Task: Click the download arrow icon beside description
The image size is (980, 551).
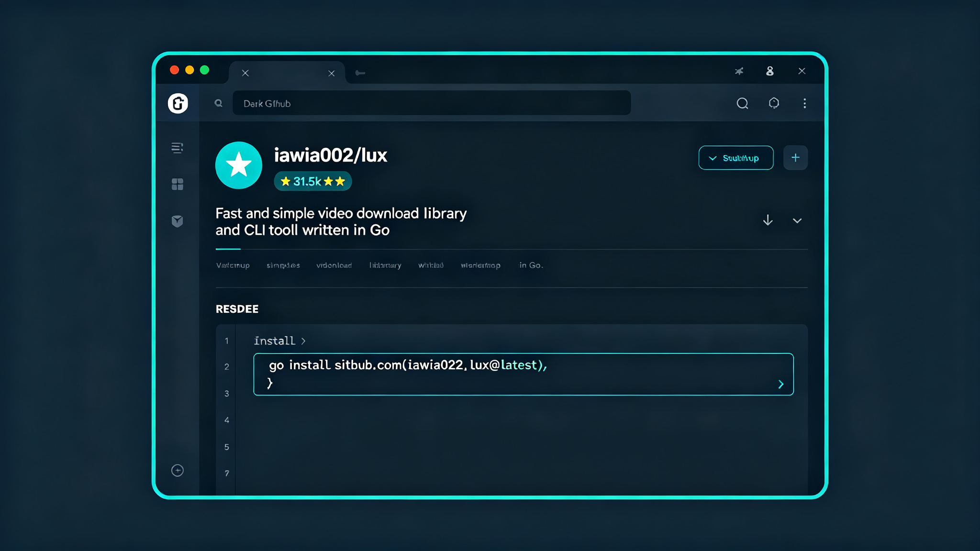Action: pos(768,220)
